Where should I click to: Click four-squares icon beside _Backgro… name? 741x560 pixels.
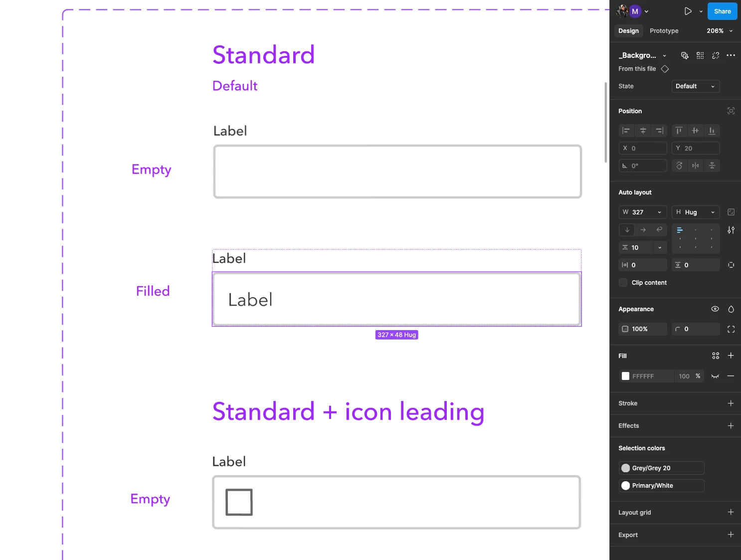[700, 55]
